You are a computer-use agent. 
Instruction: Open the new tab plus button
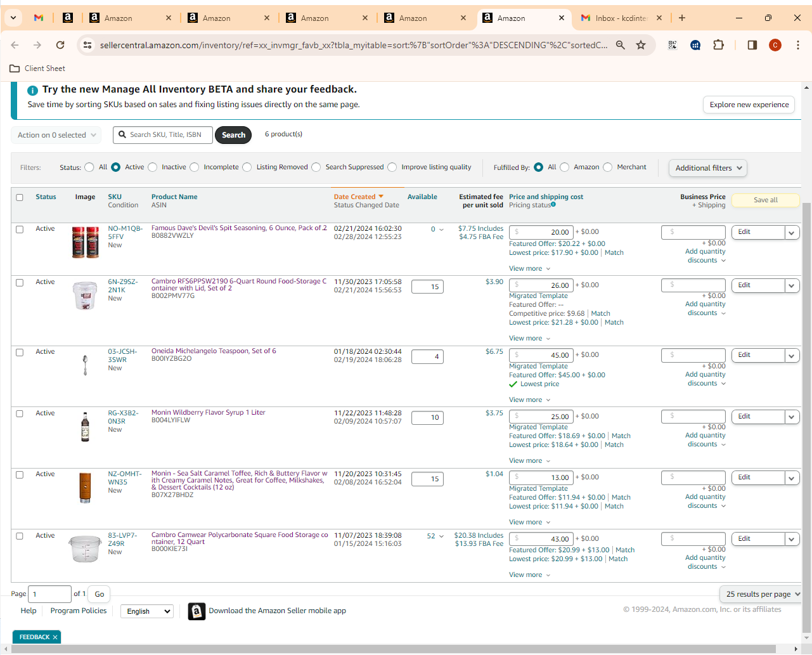682,18
